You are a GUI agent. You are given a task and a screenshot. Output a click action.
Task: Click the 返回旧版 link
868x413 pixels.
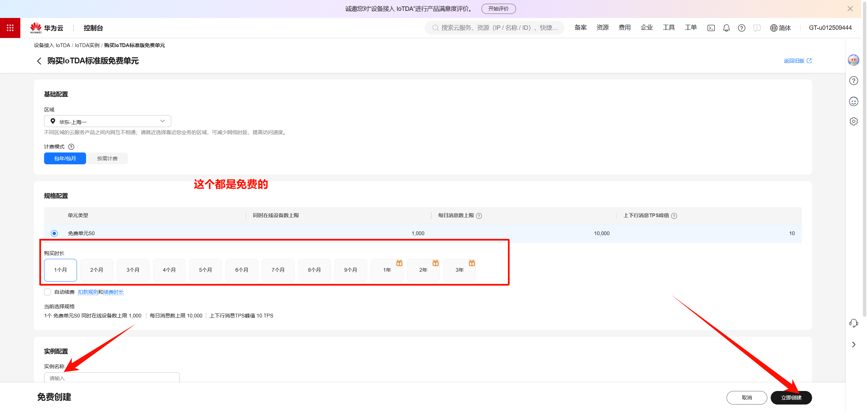point(797,61)
